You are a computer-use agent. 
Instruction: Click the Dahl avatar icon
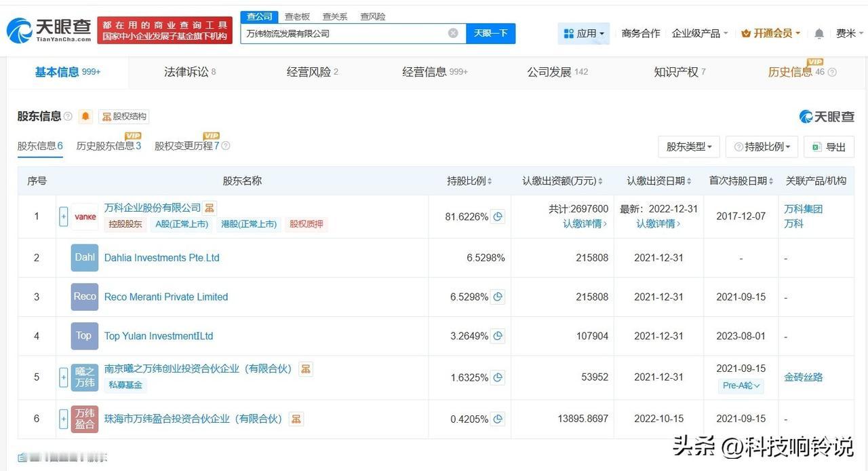point(85,258)
